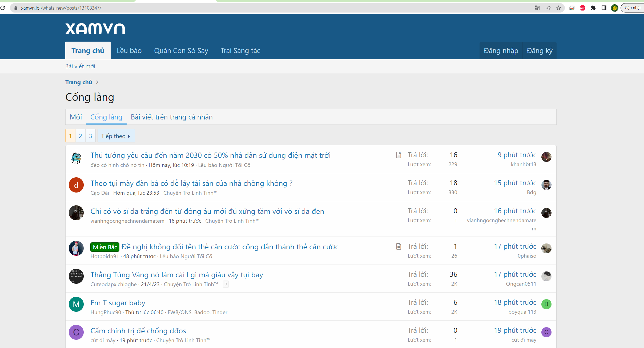Click Tiếp theo next page button
Screen dimensions: 644x348
pos(116,136)
